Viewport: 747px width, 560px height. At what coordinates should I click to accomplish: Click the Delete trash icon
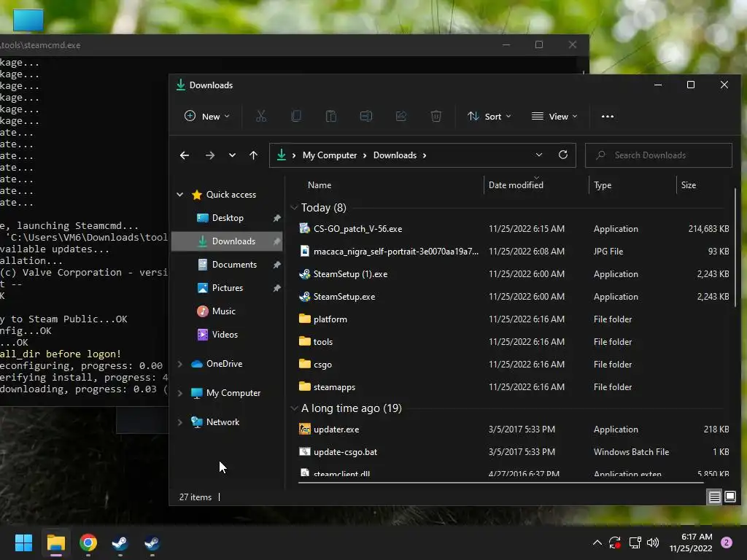(x=436, y=116)
